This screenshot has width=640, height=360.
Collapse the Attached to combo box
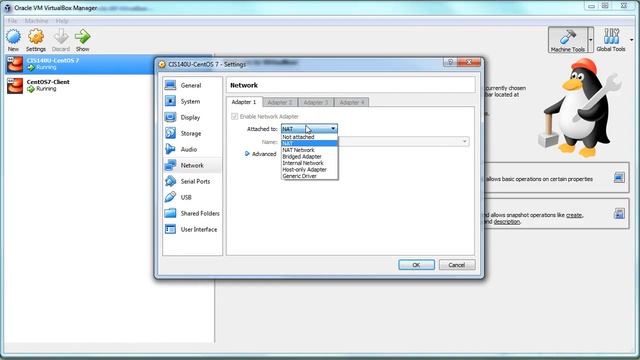(x=309, y=129)
